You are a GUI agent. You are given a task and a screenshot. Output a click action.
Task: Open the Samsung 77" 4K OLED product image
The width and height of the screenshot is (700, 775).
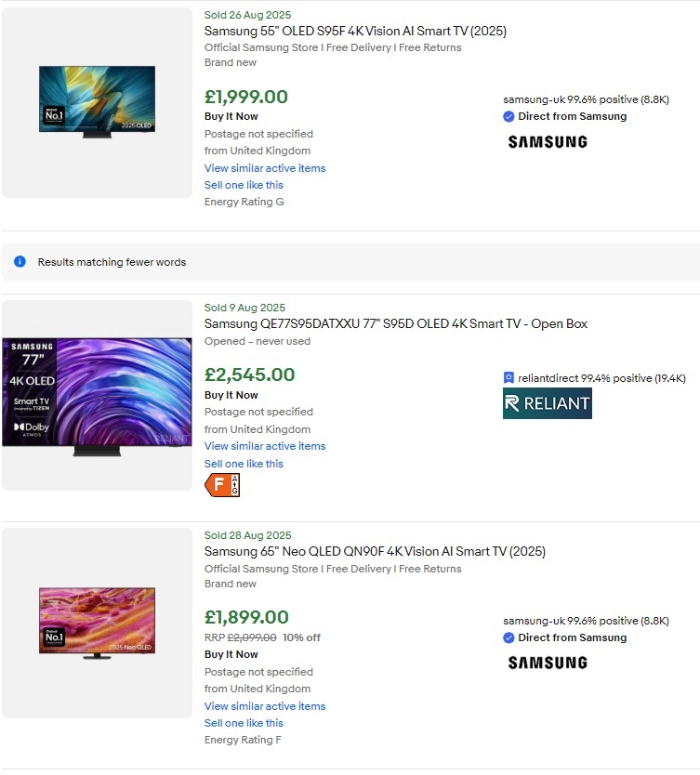(97, 395)
